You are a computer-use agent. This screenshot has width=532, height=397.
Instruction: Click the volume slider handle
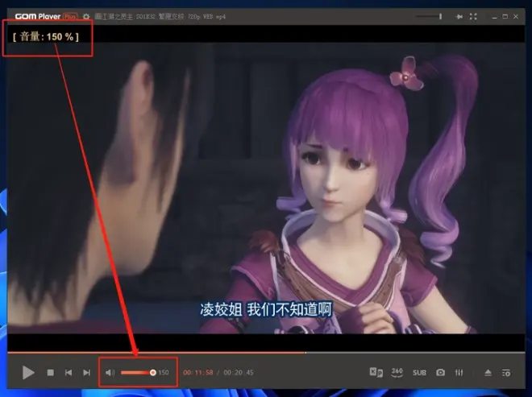click(x=152, y=373)
